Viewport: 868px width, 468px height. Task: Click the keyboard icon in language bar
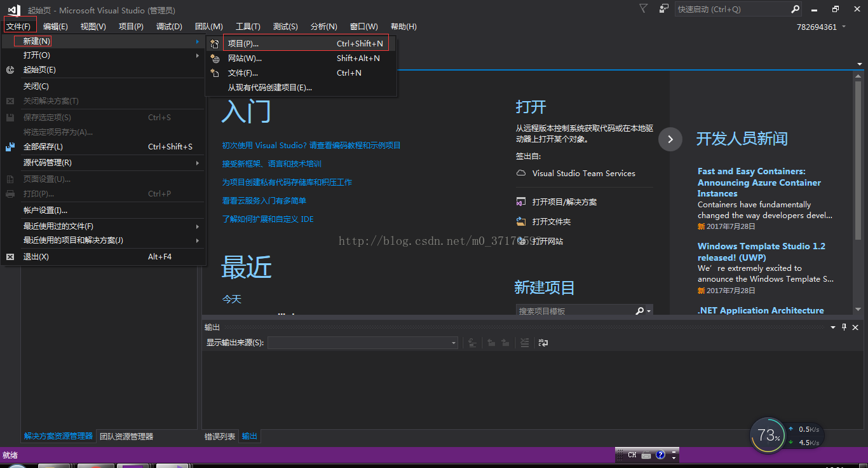[x=646, y=455]
